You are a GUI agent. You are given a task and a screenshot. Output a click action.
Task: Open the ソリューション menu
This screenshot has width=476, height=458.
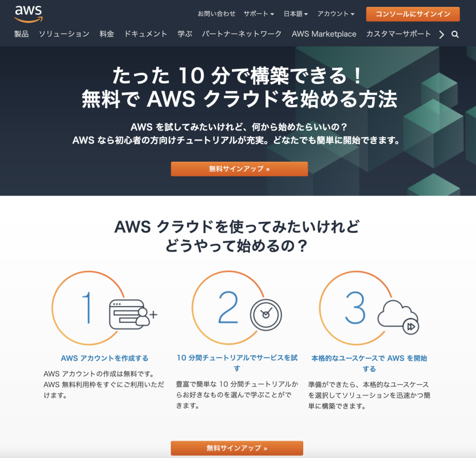click(x=64, y=34)
